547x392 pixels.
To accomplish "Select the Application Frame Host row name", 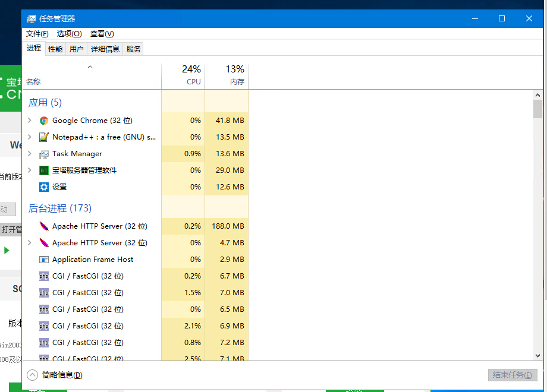I will point(93,260).
